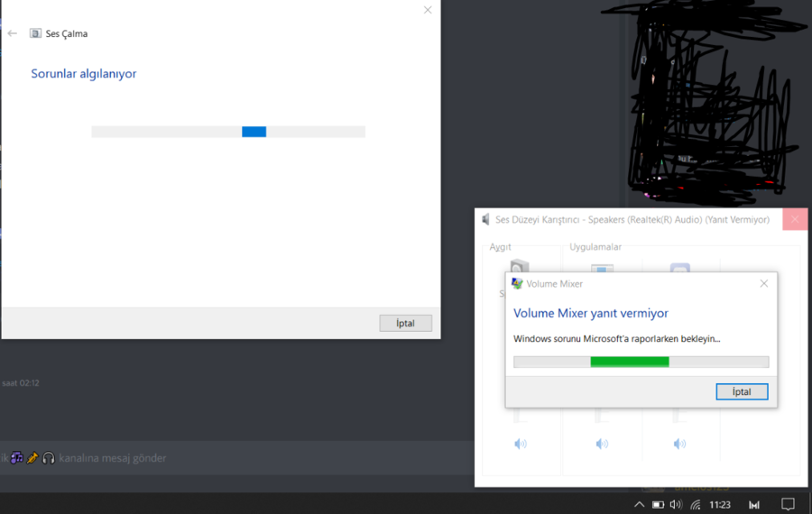Click the 'Sorunlar algılanıyor' heading

83,74
